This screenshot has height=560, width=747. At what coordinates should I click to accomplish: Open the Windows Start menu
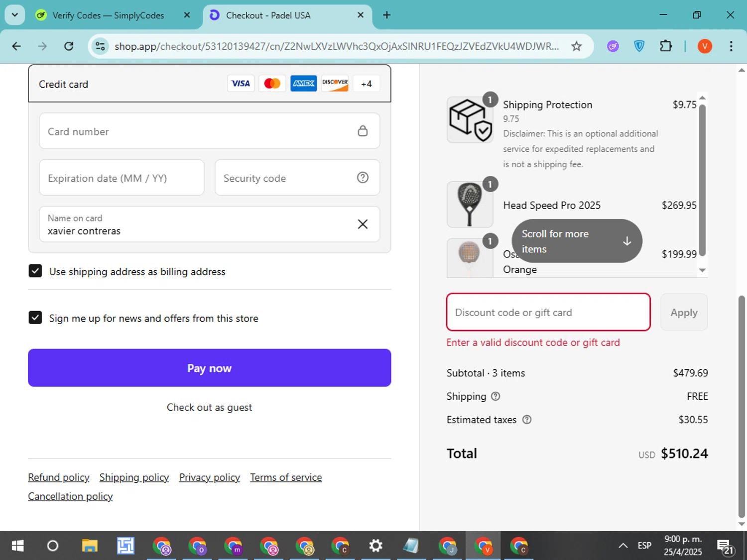click(x=17, y=546)
